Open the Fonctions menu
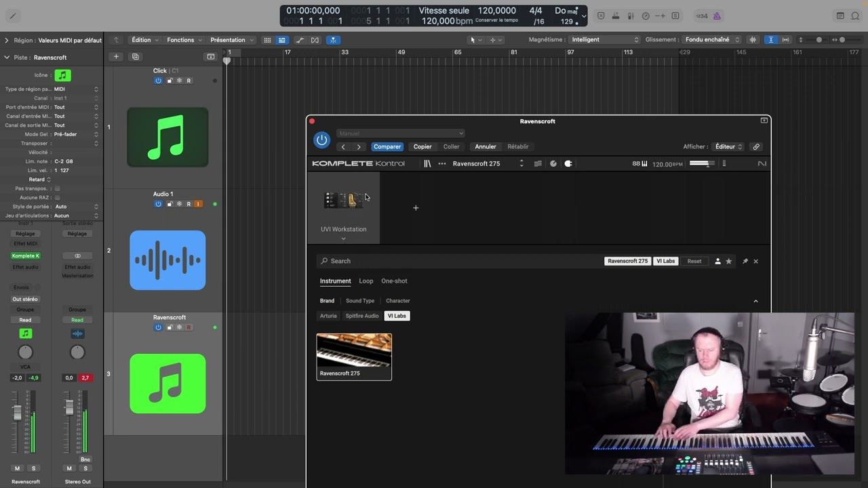The height and width of the screenshot is (488, 868). (x=184, y=40)
